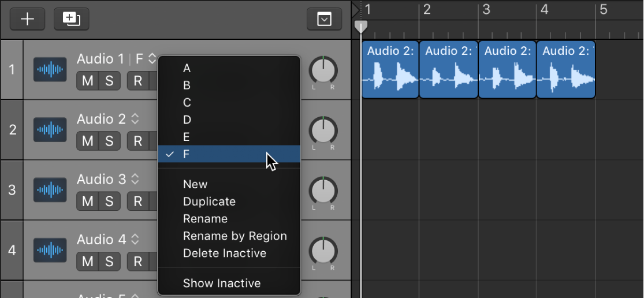Open Audio 2 track alternatives chevron

135,119
